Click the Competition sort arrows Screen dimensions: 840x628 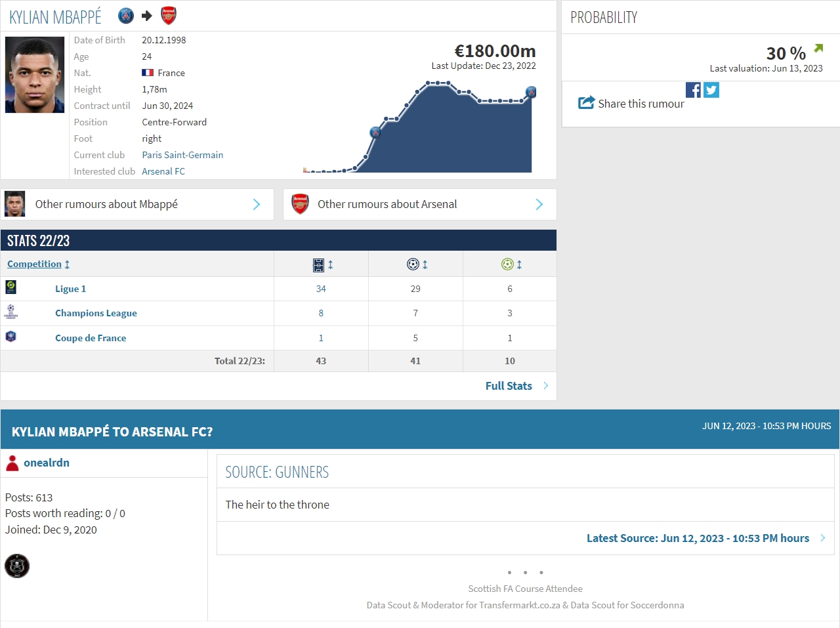(x=67, y=264)
